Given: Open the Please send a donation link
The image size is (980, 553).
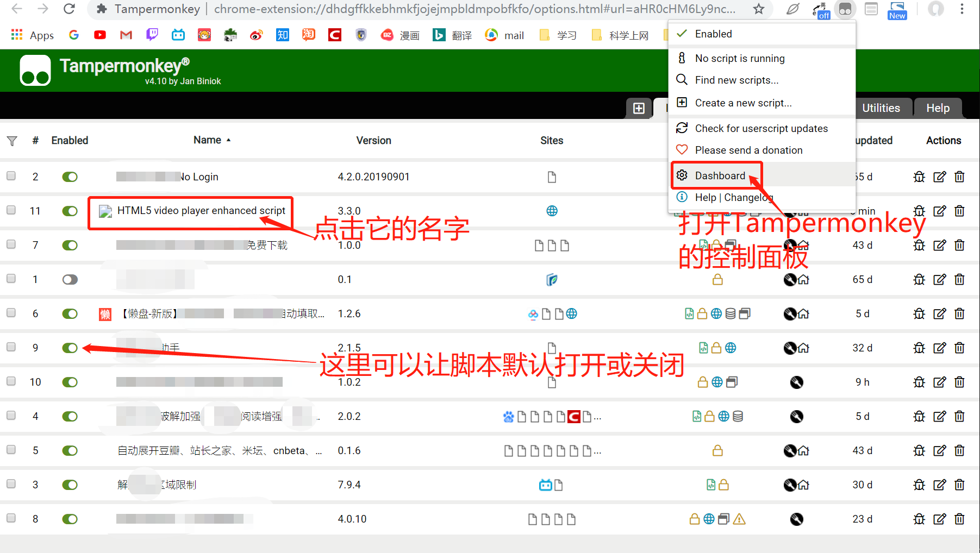Looking at the screenshot, I should (x=748, y=150).
